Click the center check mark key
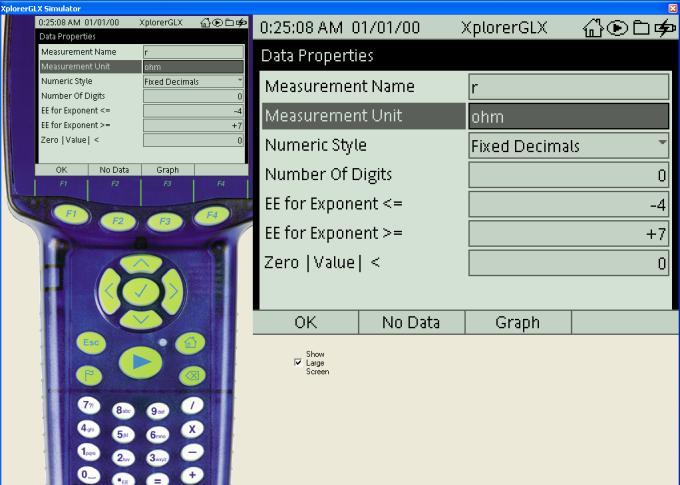The width and height of the screenshot is (680, 485). [141, 291]
